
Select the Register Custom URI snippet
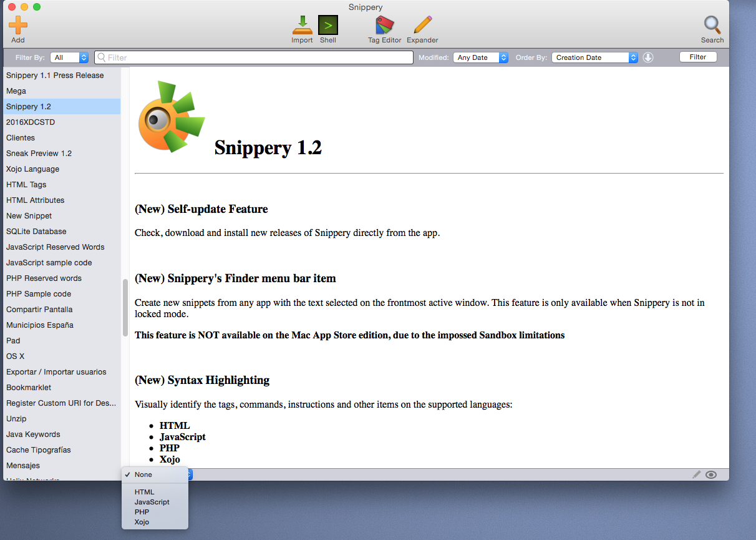(x=62, y=403)
